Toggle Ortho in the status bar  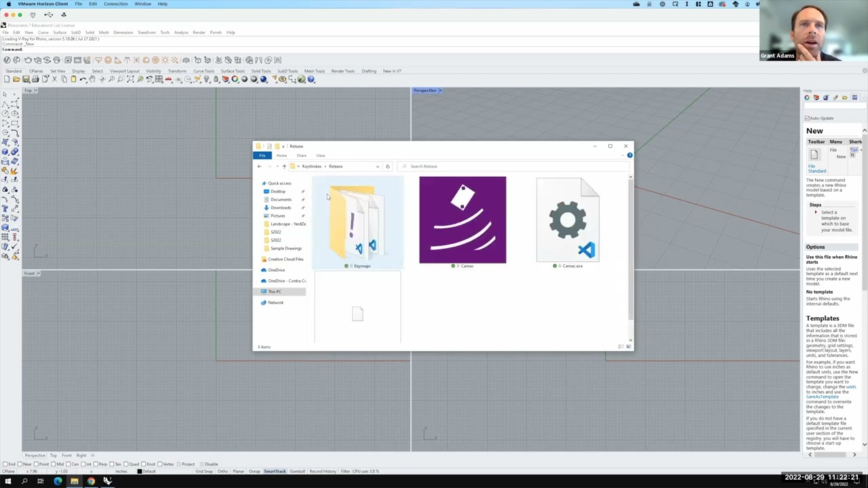pyautogui.click(x=222, y=471)
